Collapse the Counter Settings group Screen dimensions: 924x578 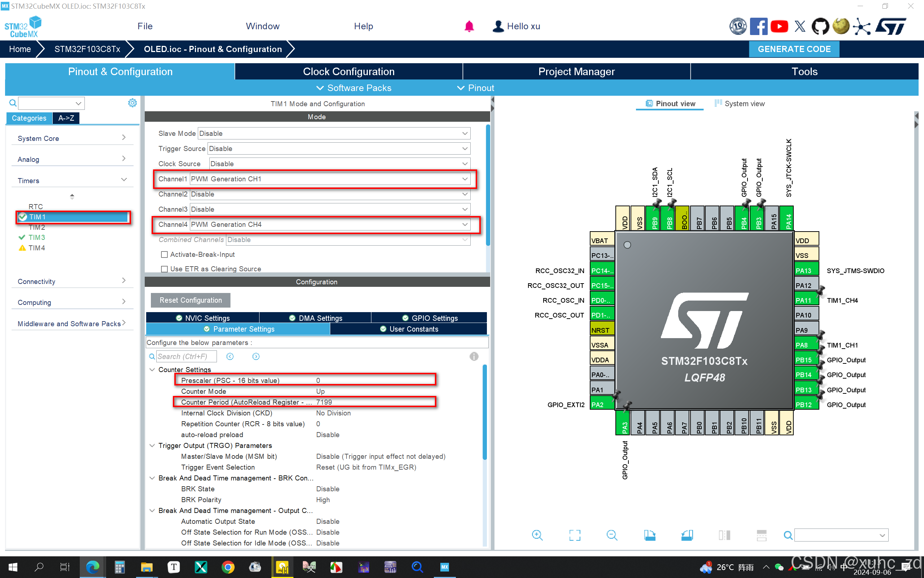(x=152, y=370)
